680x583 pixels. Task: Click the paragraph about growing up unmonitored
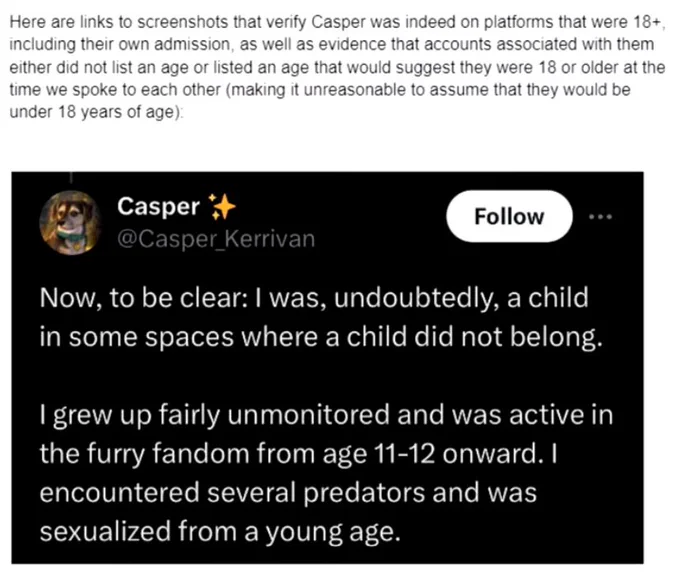point(326,473)
